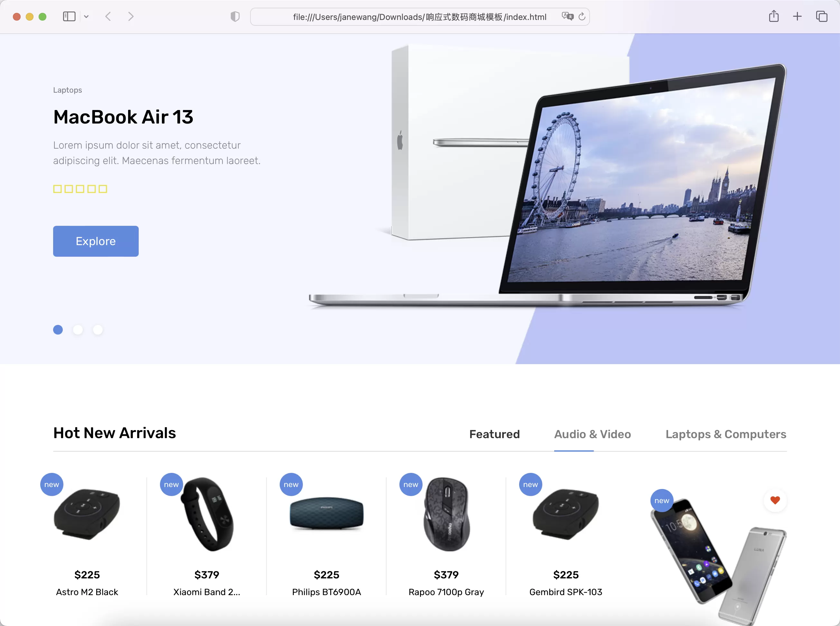This screenshot has height=626, width=840.
Task: Toggle the first carousel dot indicator
Action: point(58,329)
